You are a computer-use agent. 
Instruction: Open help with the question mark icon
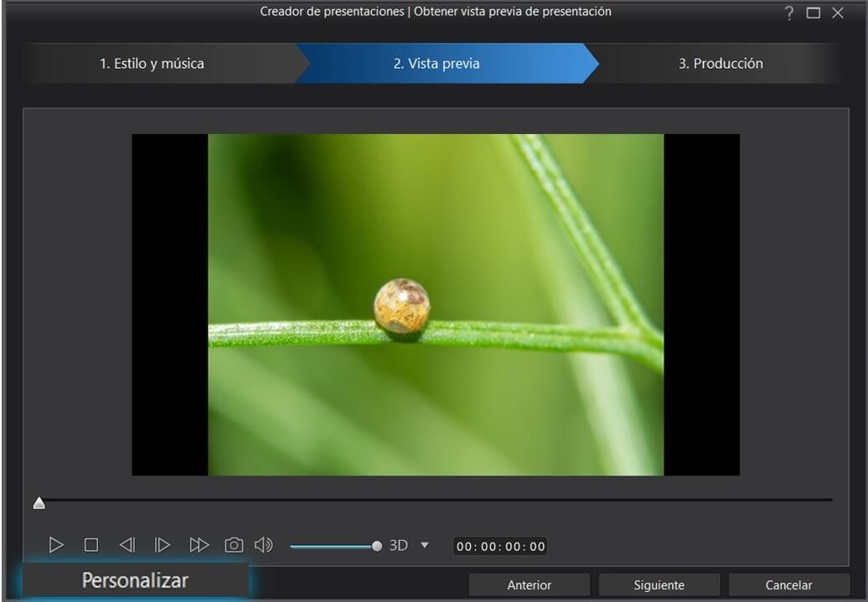click(x=788, y=13)
